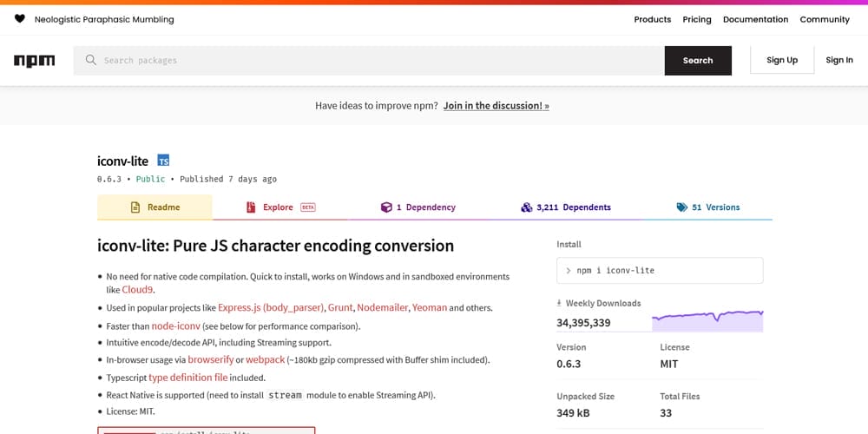Image resolution: width=868 pixels, height=434 pixels.
Task: Click the TypeScript TS badge icon
Action: 163,161
